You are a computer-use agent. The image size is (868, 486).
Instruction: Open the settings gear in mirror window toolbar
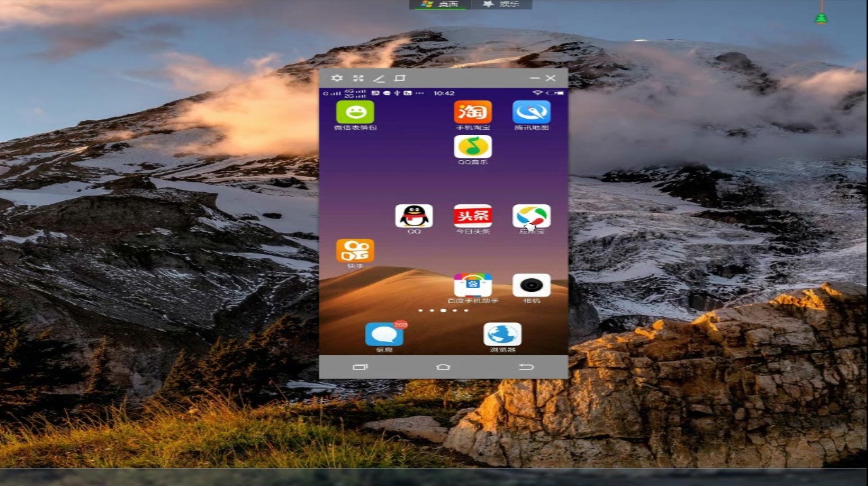[337, 78]
